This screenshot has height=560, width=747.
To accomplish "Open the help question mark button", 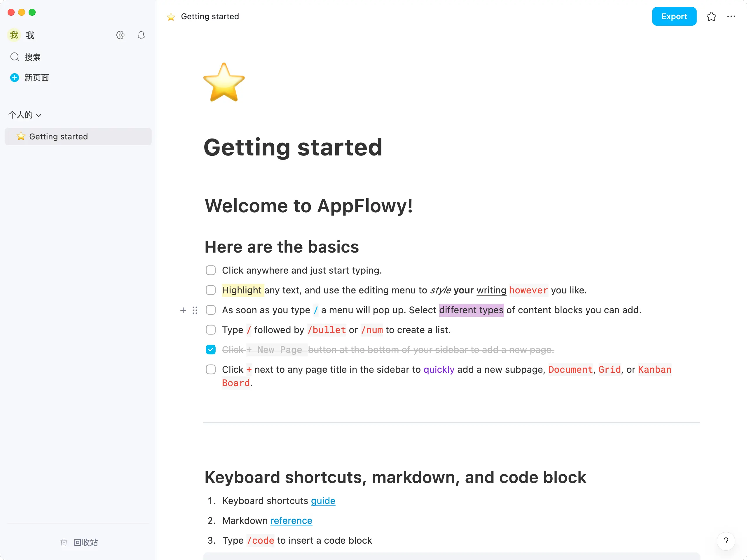I will (726, 541).
